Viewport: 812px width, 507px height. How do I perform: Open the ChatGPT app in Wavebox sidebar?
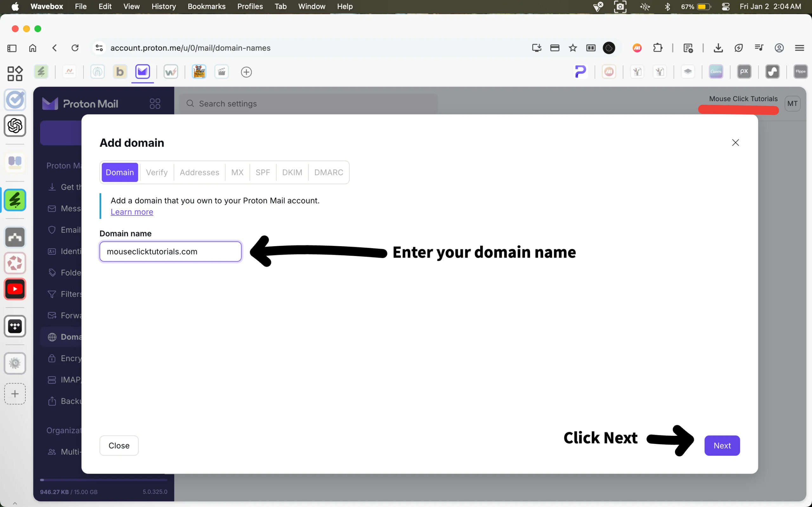coord(15,126)
